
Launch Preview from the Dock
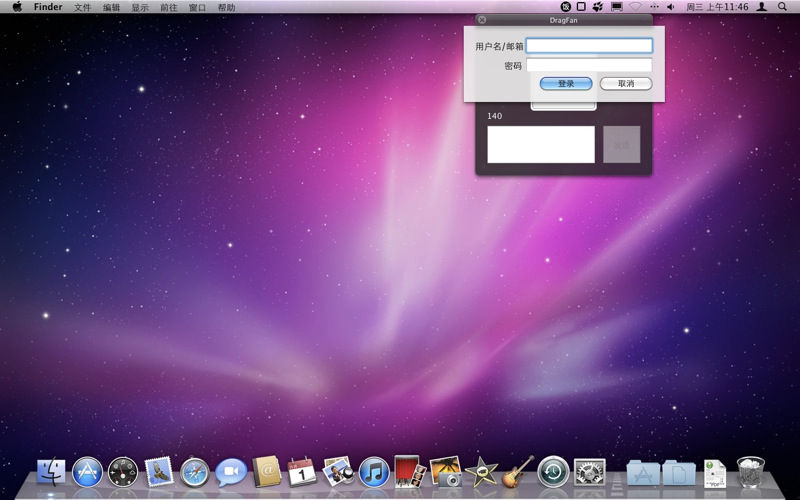pyautogui.click(x=338, y=471)
